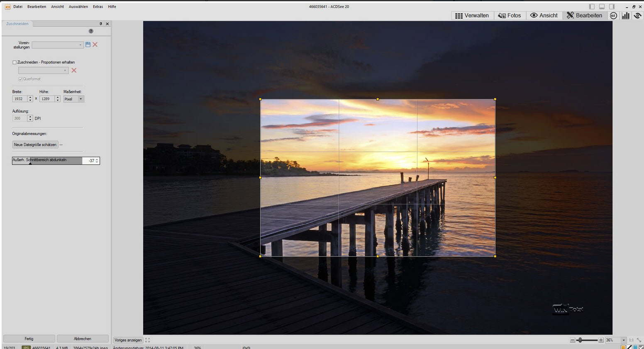
Task: Open the Hilfe menu
Action: (x=112, y=7)
